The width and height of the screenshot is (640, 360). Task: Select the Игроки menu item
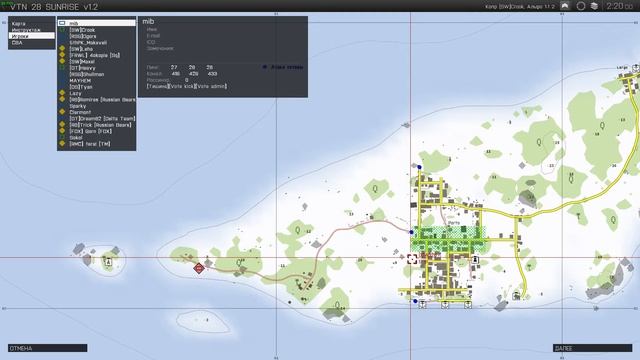click(31, 36)
